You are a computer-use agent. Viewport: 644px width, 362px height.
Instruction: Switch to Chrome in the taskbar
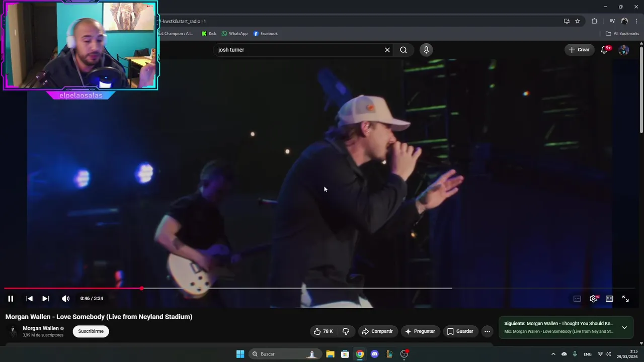(x=360, y=354)
